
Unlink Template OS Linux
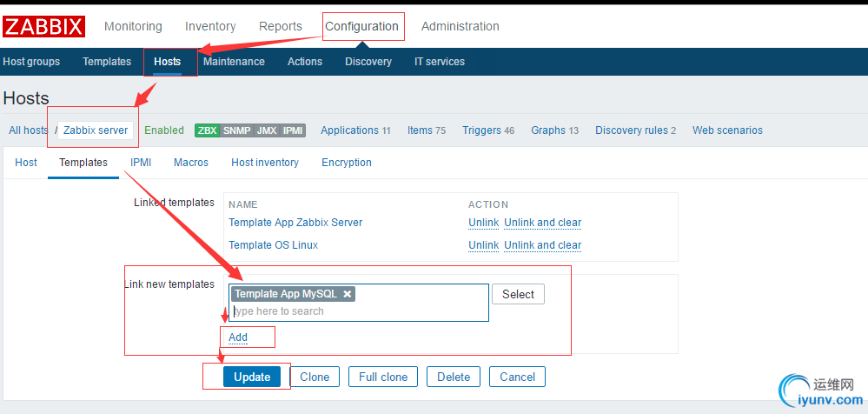(x=484, y=245)
